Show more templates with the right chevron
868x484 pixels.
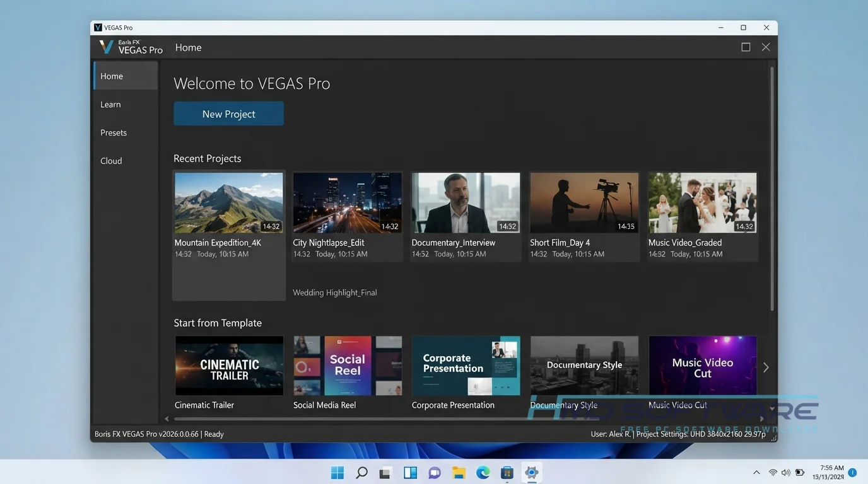(x=766, y=367)
